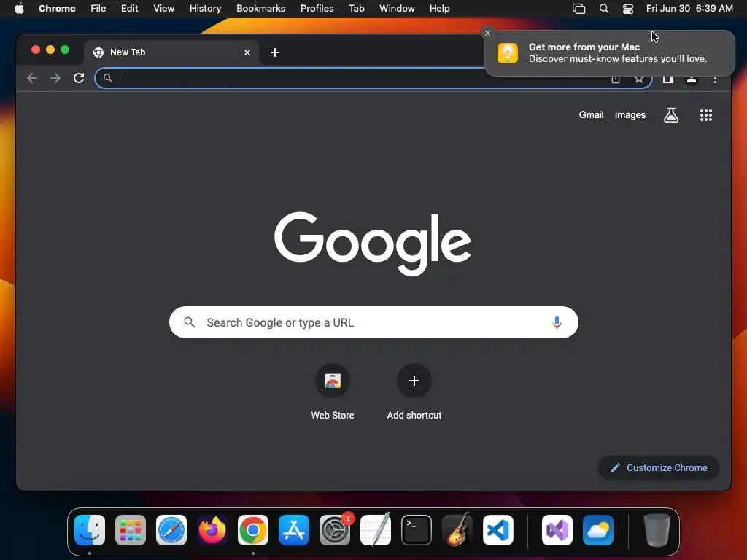
Task: Open the side panel icon in toolbar
Action: pyautogui.click(x=668, y=79)
